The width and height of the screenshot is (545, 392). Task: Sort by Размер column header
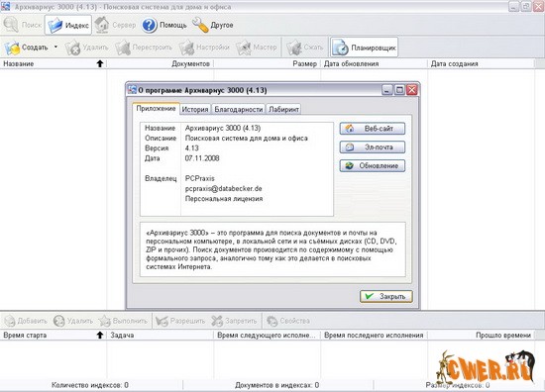coord(267,64)
